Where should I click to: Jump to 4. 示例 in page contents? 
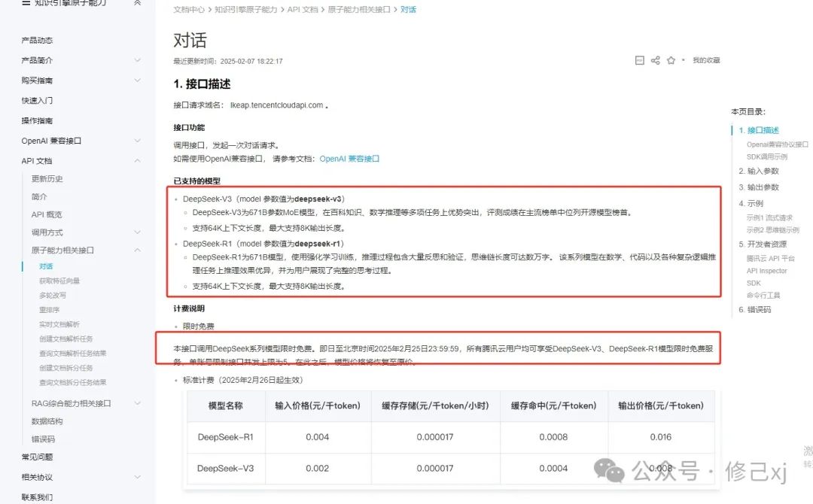tap(751, 203)
